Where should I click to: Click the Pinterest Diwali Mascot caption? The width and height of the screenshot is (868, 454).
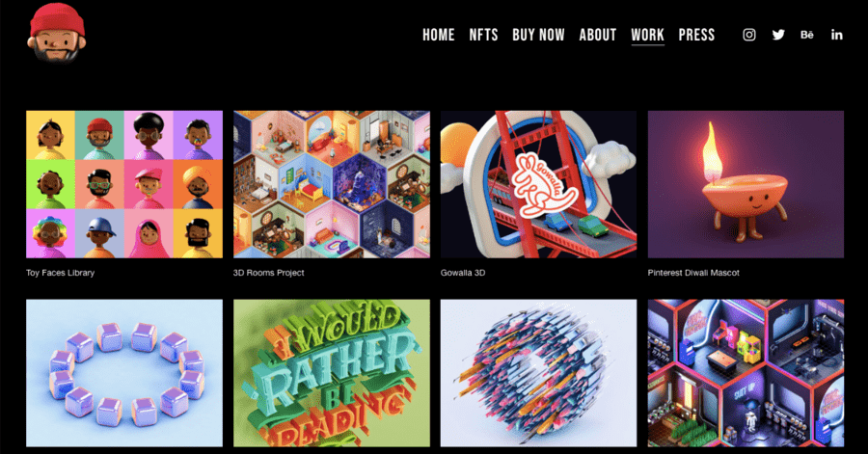point(693,273)
